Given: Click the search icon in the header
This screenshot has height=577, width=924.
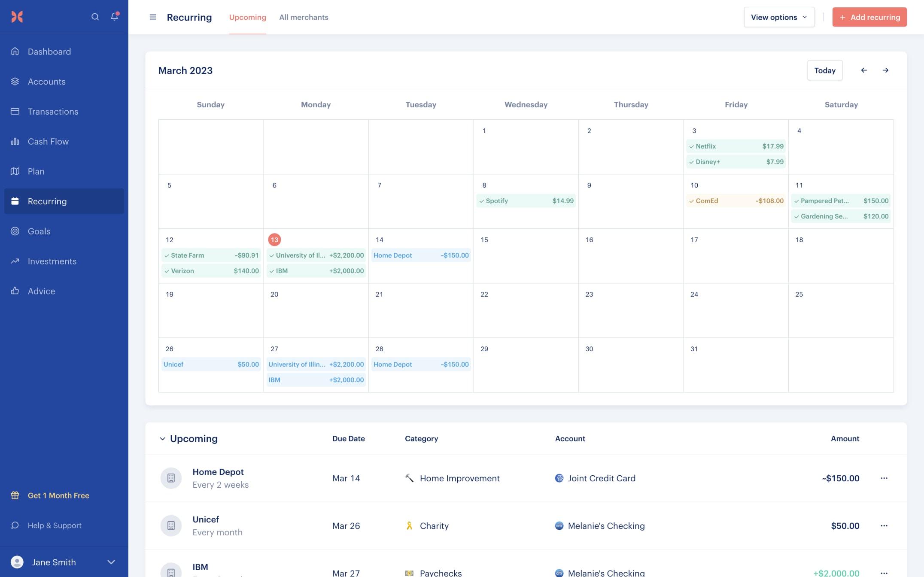Looking at the screenshot, I should click(95, 17).
